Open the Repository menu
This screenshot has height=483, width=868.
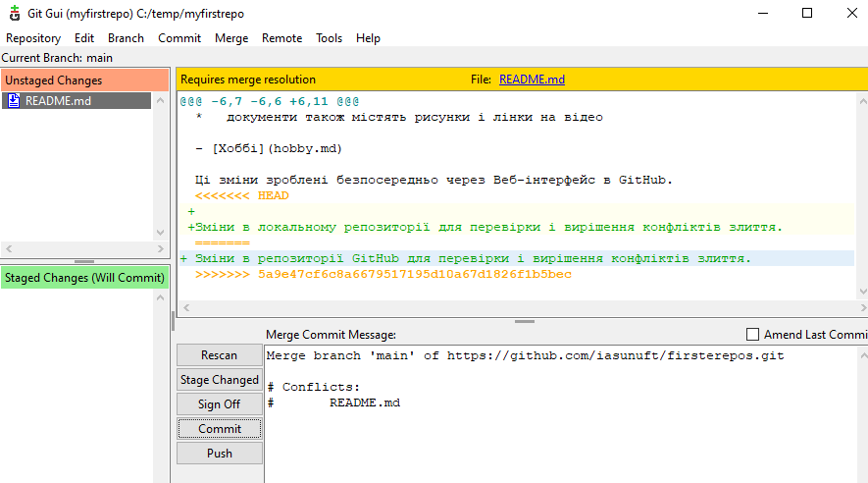pos(33,38)
